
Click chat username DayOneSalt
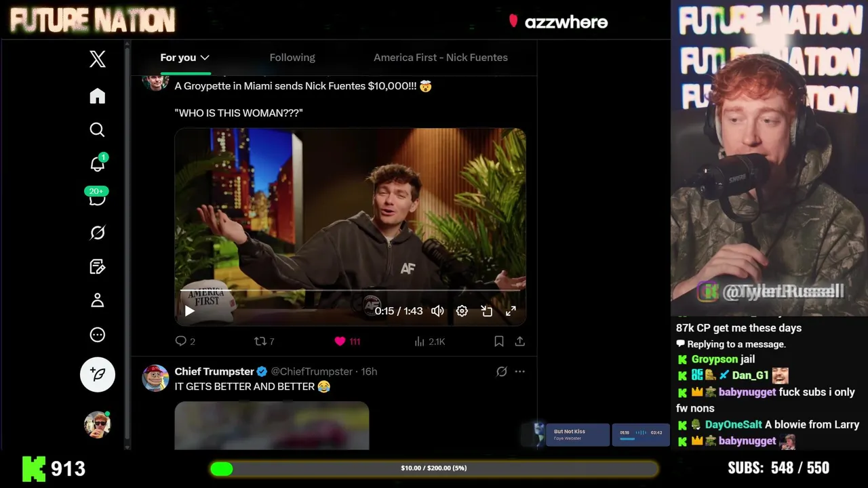click(733, 424)
